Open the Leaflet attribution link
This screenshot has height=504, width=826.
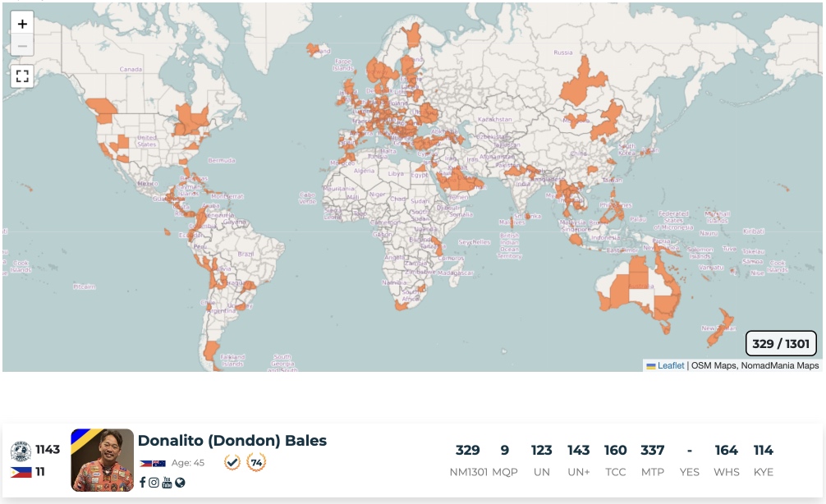tap(670, 366)
